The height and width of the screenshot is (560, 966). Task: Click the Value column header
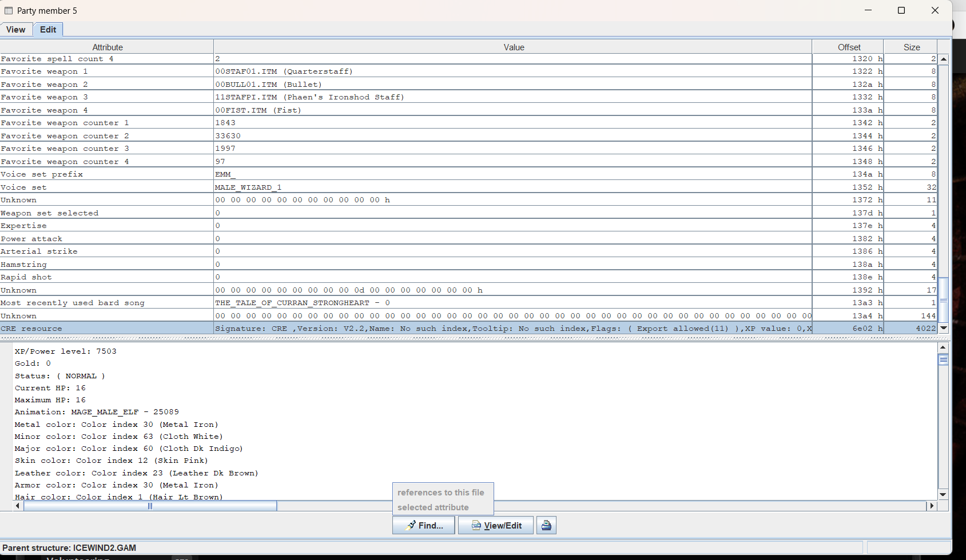(513, 47)
